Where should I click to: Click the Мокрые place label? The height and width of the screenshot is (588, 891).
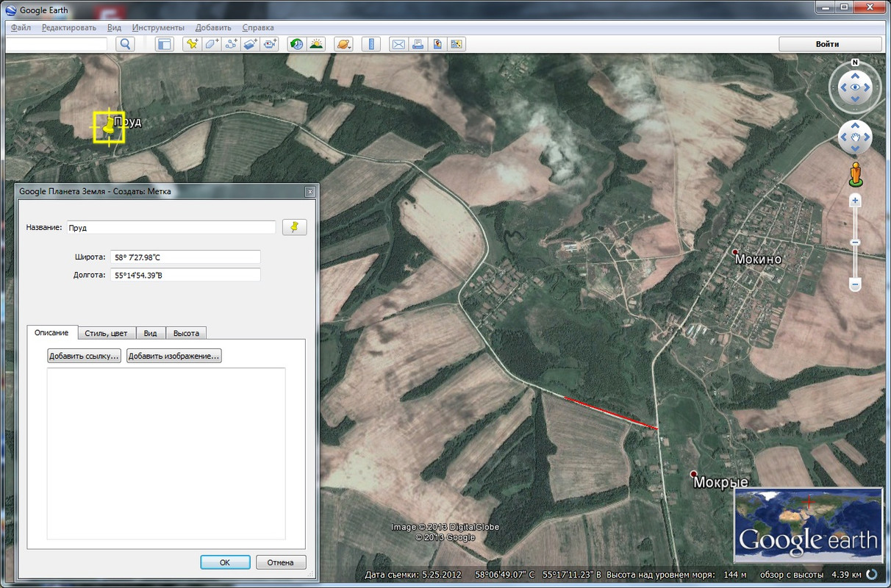(x=720, y=482)
